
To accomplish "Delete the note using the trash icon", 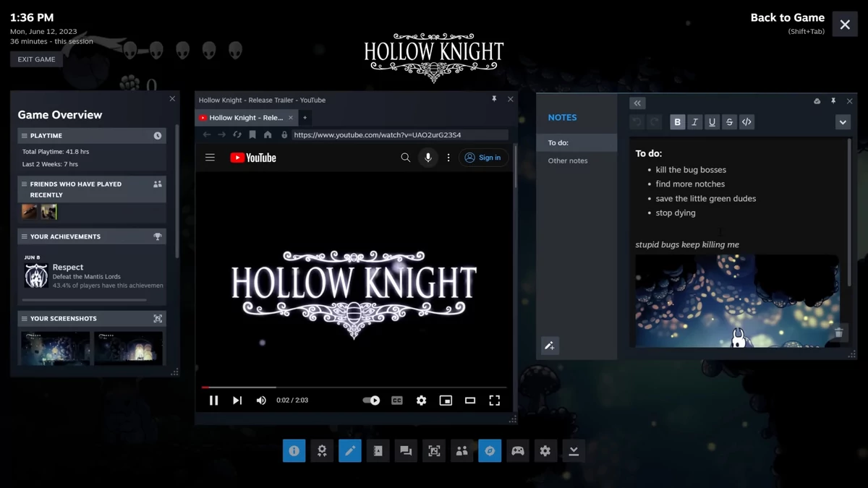I will [839, 333].
